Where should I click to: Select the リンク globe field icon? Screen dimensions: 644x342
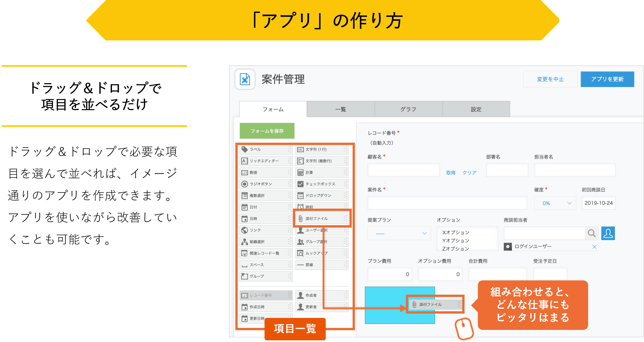[244, 230]
